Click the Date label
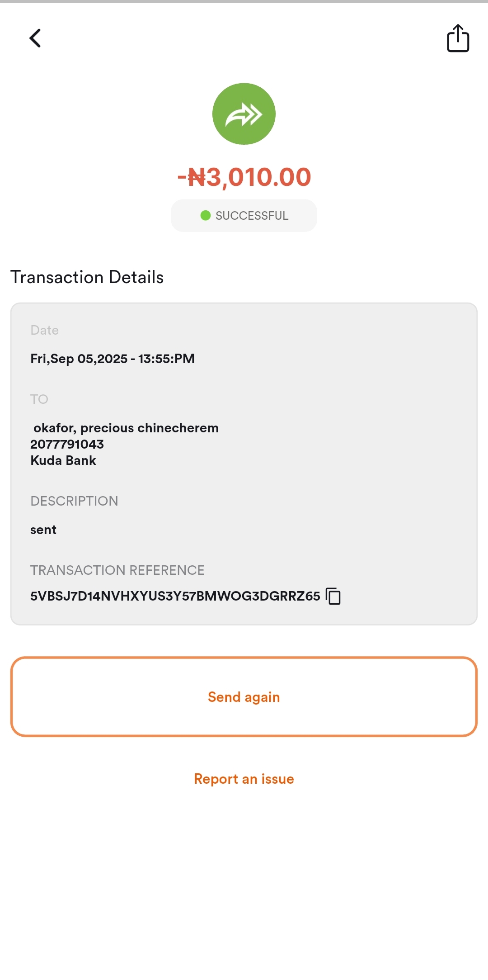488x980 pixels. 45,330
